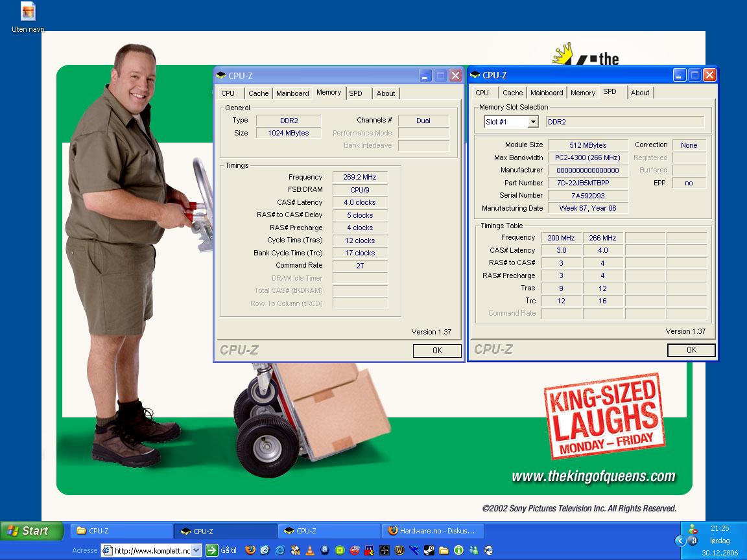747x560 pixels.
Task: Switch to Hardware.no Firefox taskbar button
Action: tap(433, 531)
